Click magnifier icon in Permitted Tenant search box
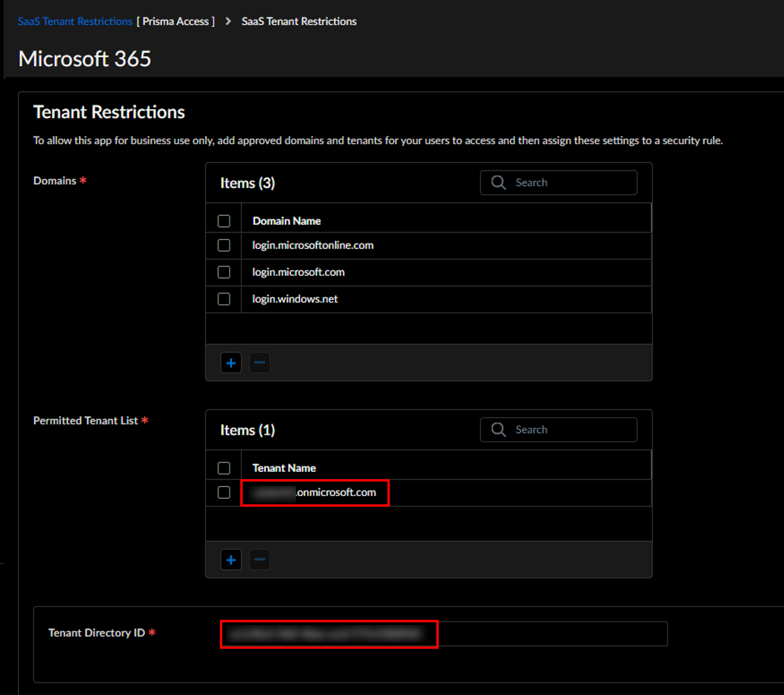The height and width of the screenshot is (695, 784). click(x=498, y=430)
